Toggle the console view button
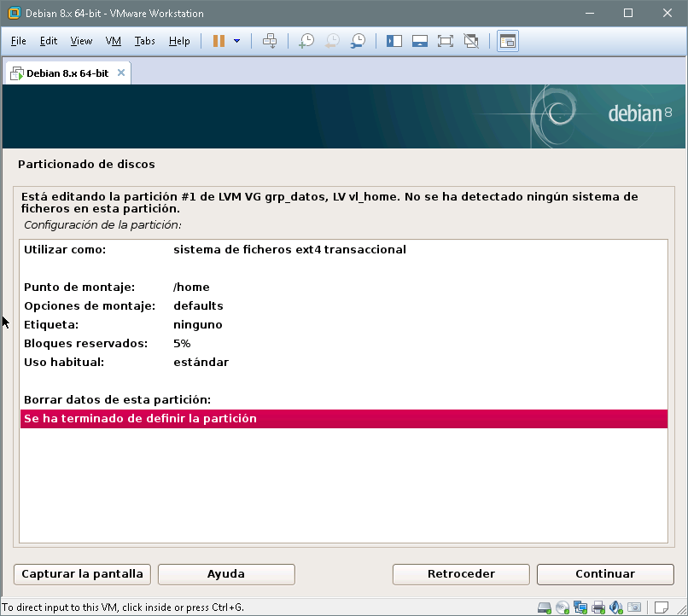The height and width of the screenshot is (616, 688). [x=508, y=41]
